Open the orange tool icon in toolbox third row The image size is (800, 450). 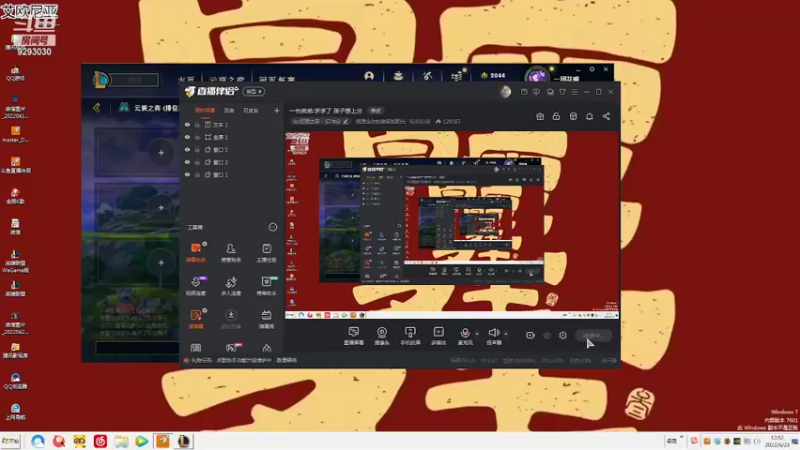pos(195,318)
